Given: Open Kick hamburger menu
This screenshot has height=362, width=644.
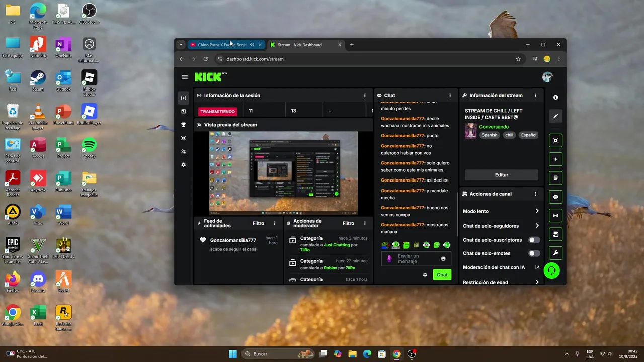Looking at the screenshot, I should tap(185, 77).
